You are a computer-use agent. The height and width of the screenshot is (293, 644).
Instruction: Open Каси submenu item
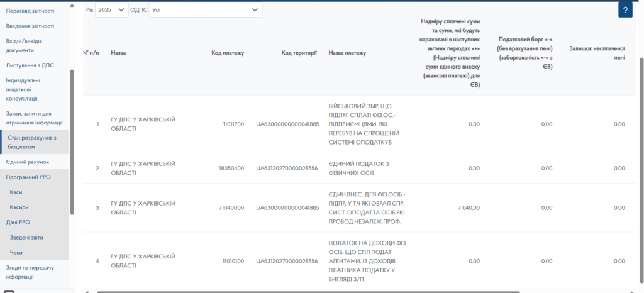pyautogui.click(x=17, y=192)
